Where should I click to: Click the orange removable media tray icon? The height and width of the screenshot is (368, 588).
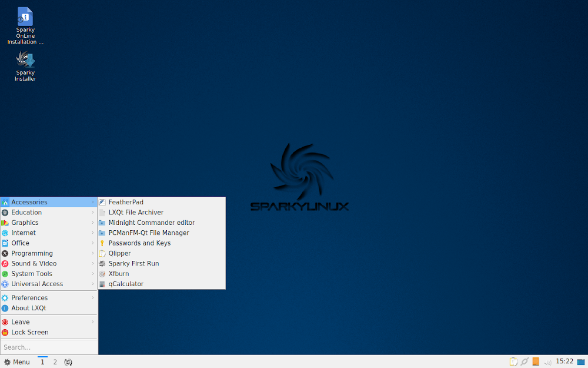(x=536, y=362)
